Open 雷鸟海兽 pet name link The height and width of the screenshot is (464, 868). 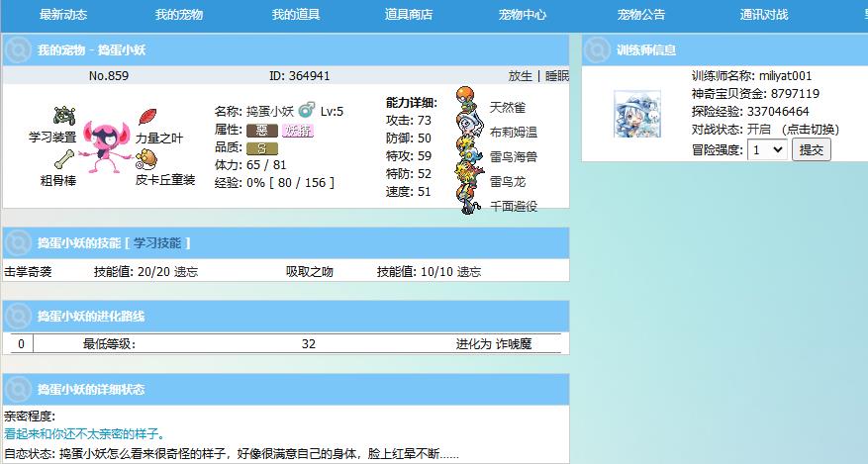514,157
